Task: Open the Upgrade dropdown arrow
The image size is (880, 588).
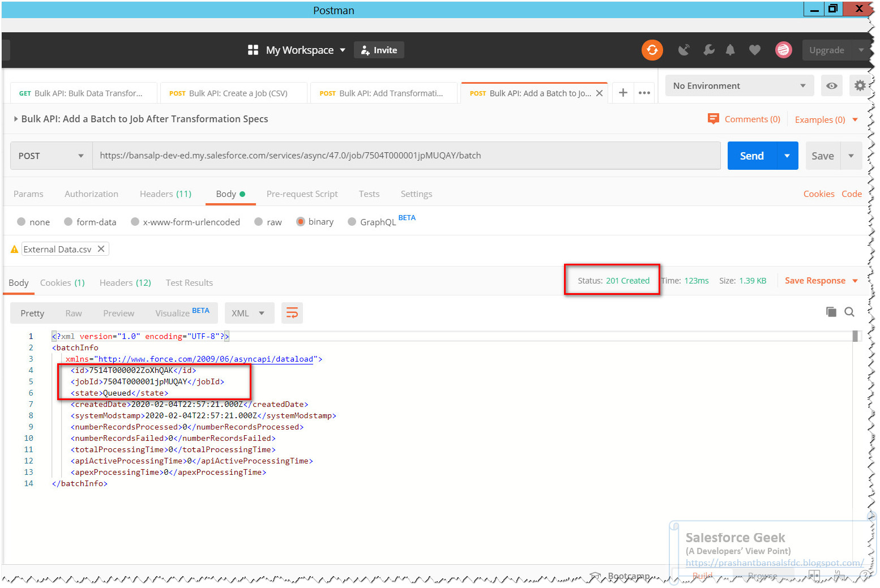Action: [861, 50]
